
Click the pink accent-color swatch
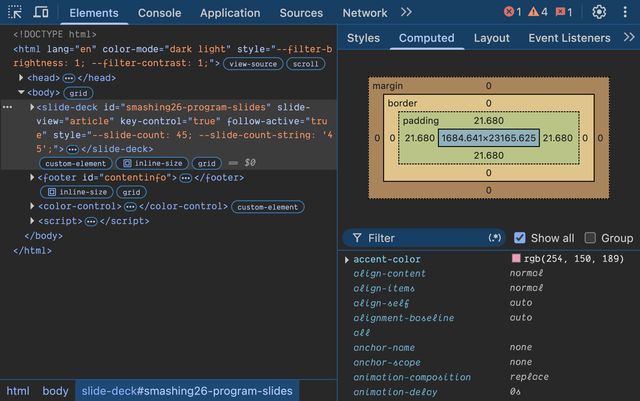pos(516,258)
